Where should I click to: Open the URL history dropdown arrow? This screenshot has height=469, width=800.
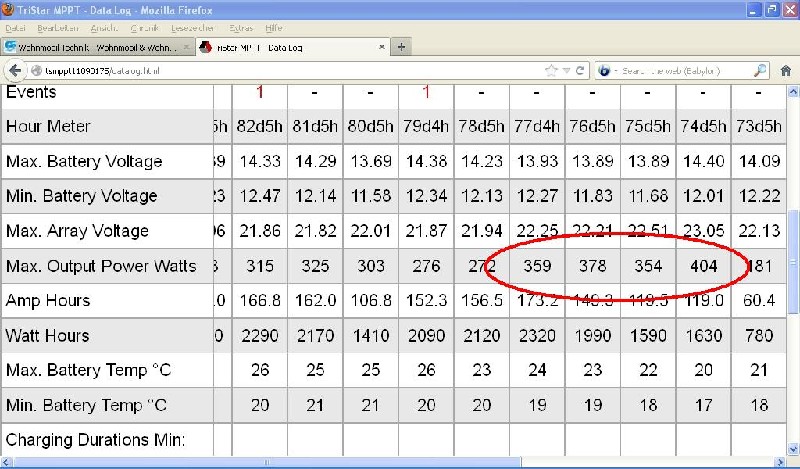click(566, 71)
